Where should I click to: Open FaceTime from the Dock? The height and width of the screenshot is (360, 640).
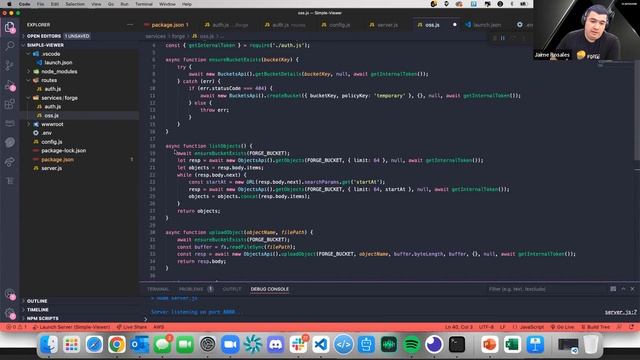point(185,344)
